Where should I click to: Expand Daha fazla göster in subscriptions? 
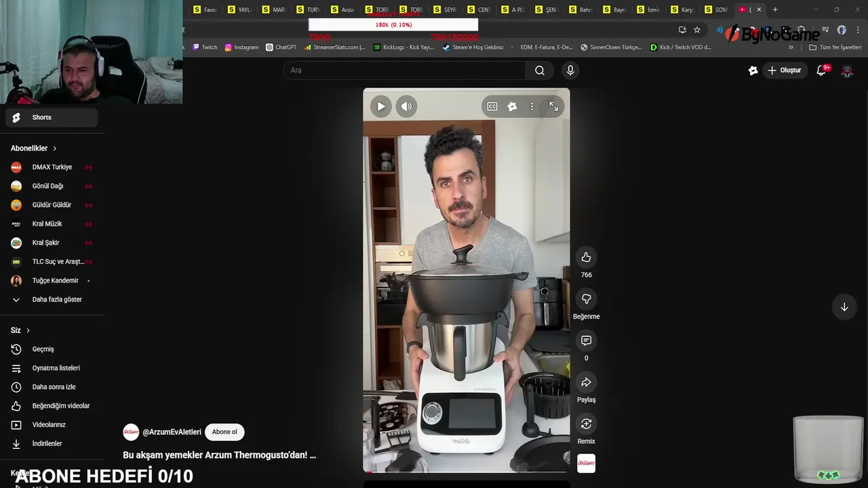pos(52,300)
